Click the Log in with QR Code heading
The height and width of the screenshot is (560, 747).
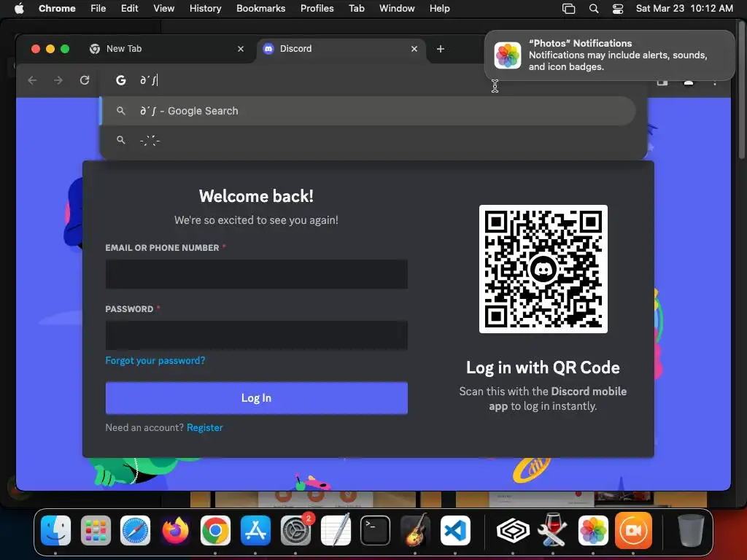pyautogui.click(x=543, y=367)
